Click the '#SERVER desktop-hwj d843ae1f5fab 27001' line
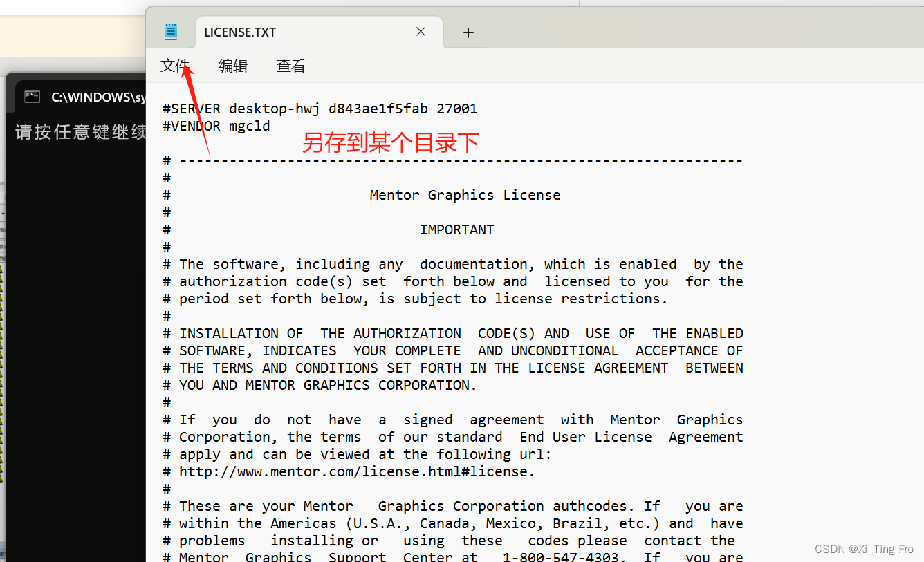 point(320,109)
